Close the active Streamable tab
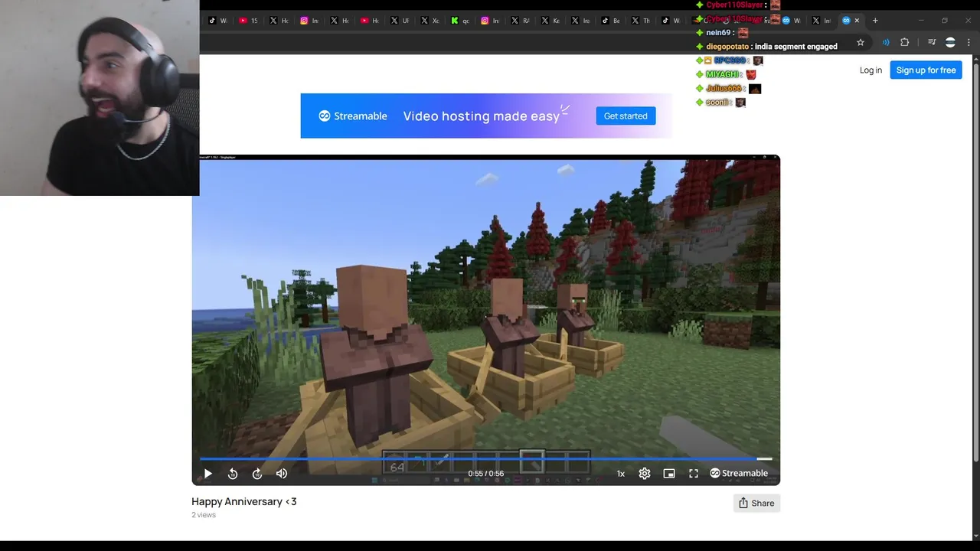The width and height of the screenshot is (980, 551). 857,21
